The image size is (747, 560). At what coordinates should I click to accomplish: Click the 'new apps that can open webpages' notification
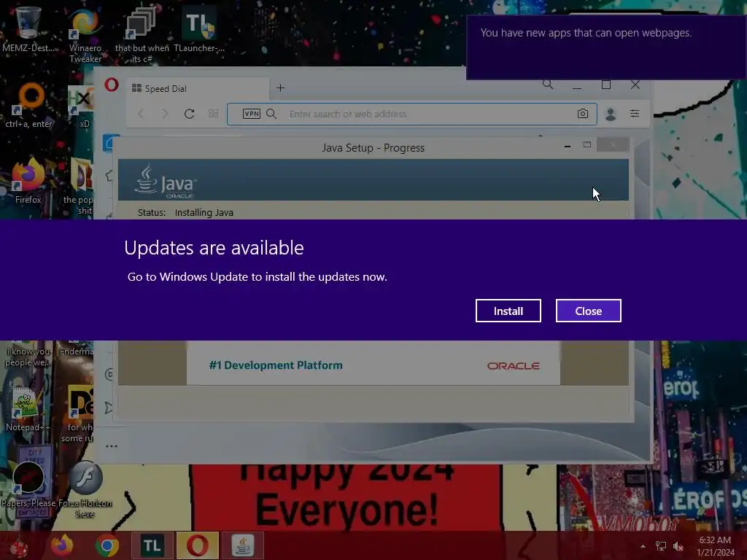coord(605,47)
